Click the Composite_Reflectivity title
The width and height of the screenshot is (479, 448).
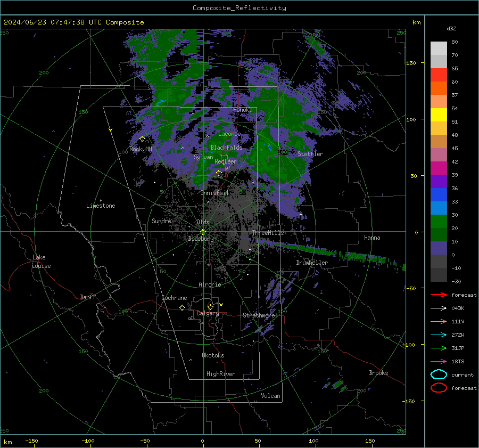tap(240, 8)
